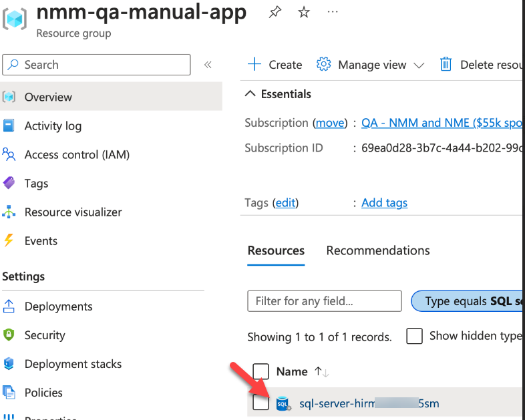Pin the nmm-qa-manual-app resource group
525x420 pixels.
[x=275, y=13]
